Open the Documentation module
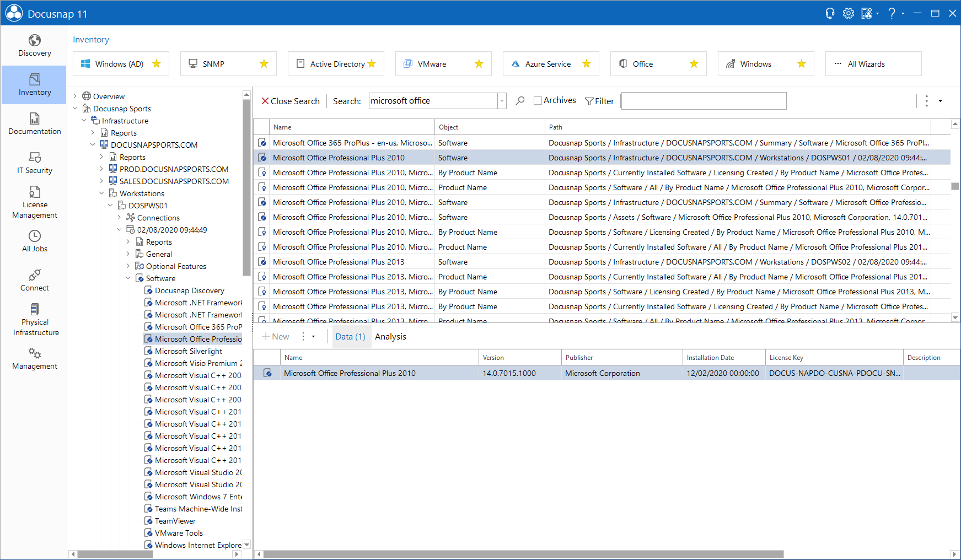Image resolution: width=961 pixels, height=560 pixels. tap(34, 124)
